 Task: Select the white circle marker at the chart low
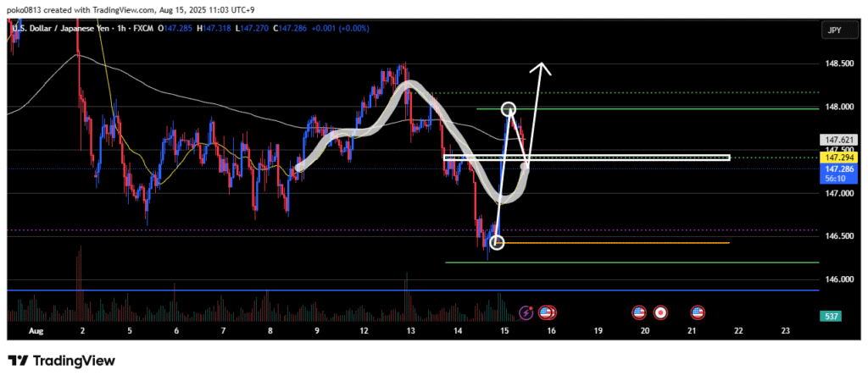498,243
